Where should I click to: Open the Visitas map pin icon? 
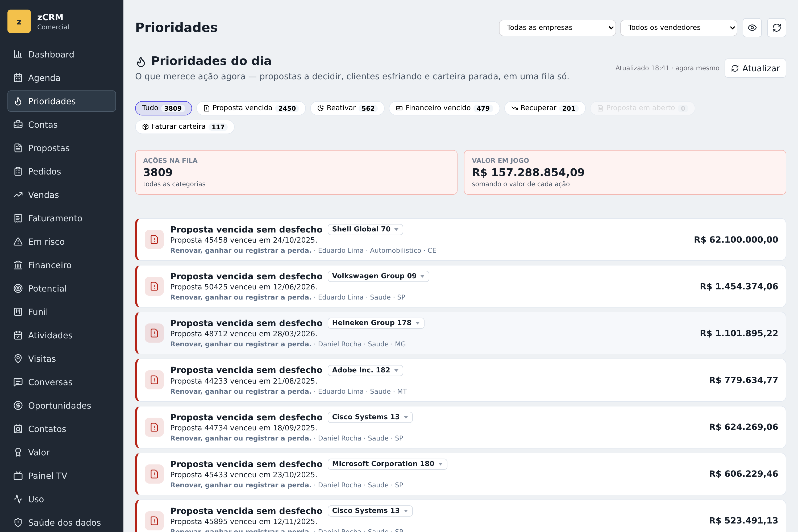[x=18, y=359]
